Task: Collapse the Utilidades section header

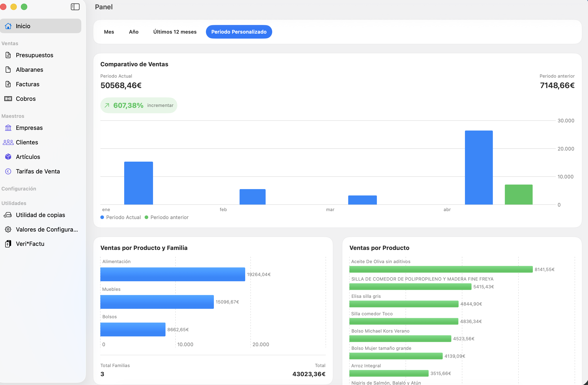Action: (x=14, y=203)
